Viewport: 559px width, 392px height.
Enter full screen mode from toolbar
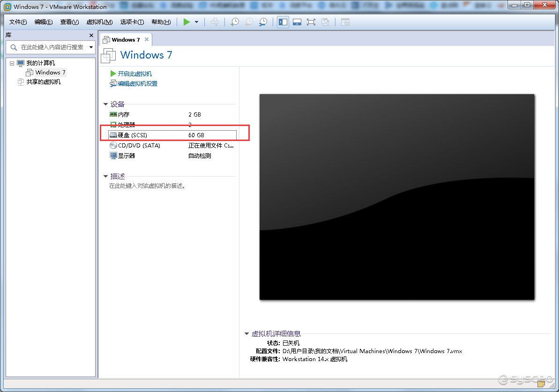[x=311, y=22]
